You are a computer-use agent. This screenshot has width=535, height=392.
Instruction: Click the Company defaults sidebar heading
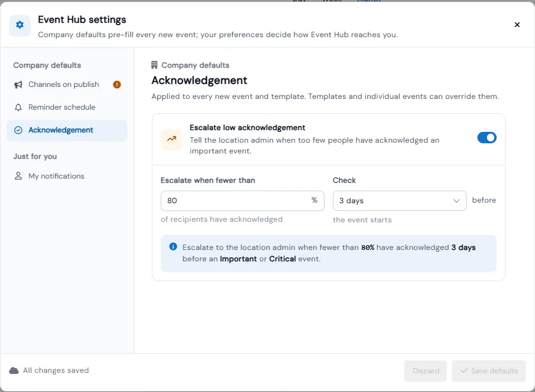click(47, 65)
